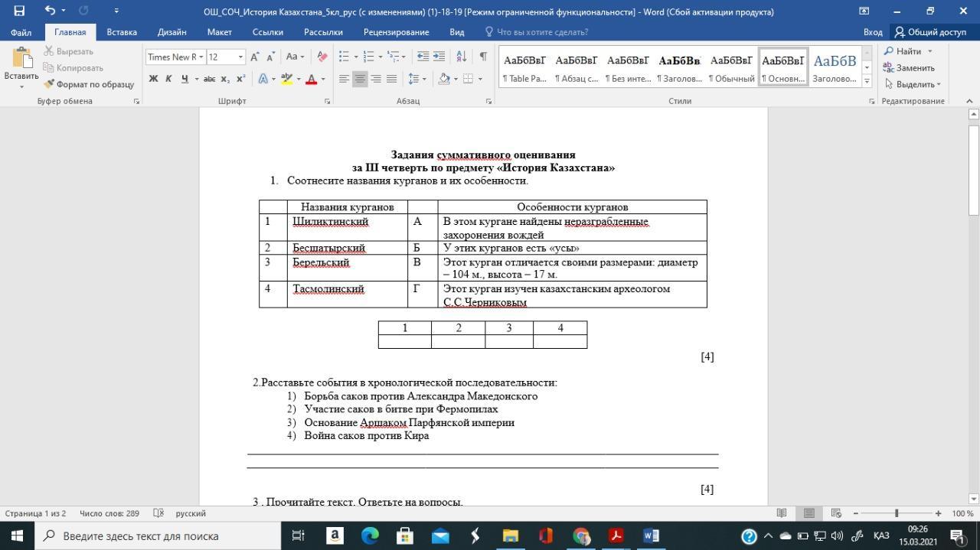Toggle bold (Ж) formatting

pos(153,79)
